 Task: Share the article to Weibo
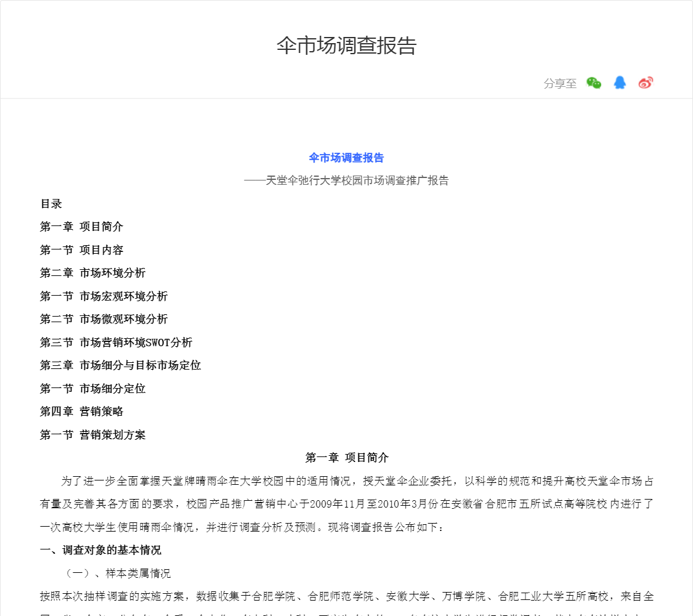pyautogui.click(x=646, y=83)
